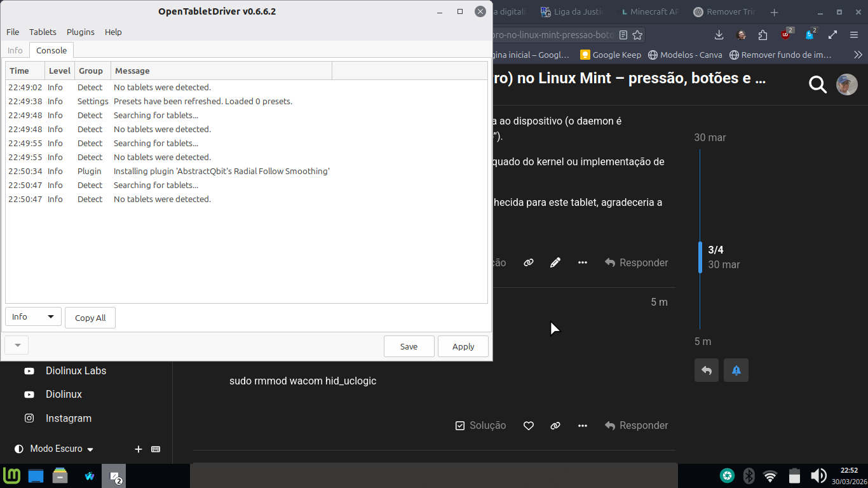Mark the rmmod post as Solução
Viewport: 868px width, 488px height.
pos(481,426)
